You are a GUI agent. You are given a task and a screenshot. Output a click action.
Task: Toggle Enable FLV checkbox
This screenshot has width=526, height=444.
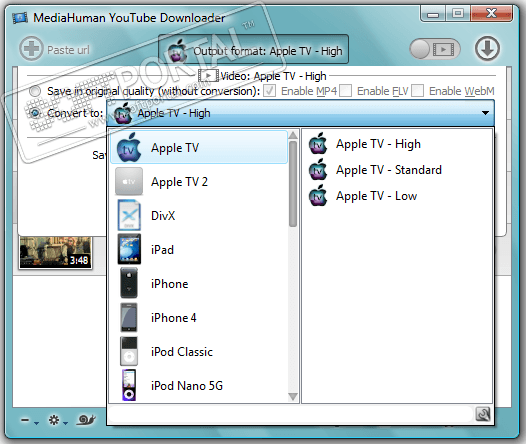tap(345, 91)
